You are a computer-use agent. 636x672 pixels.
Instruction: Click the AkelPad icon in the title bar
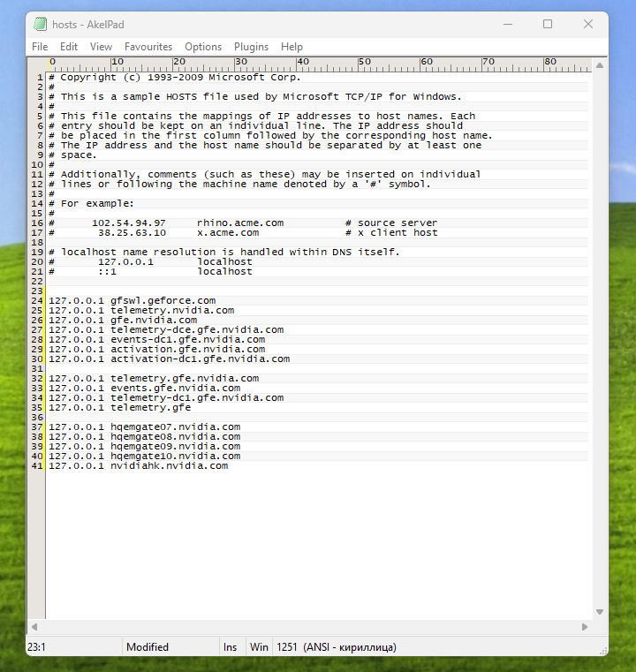(41, 24)
